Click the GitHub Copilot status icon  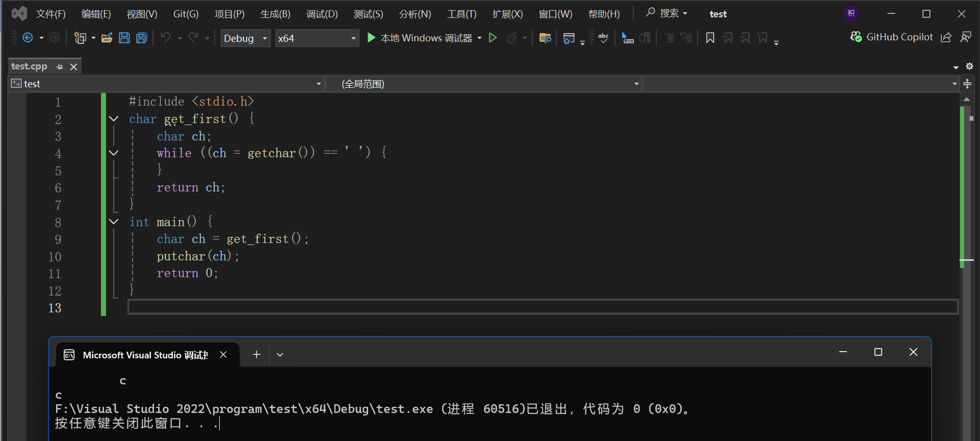pyautogui.click(x=856, y=37)
